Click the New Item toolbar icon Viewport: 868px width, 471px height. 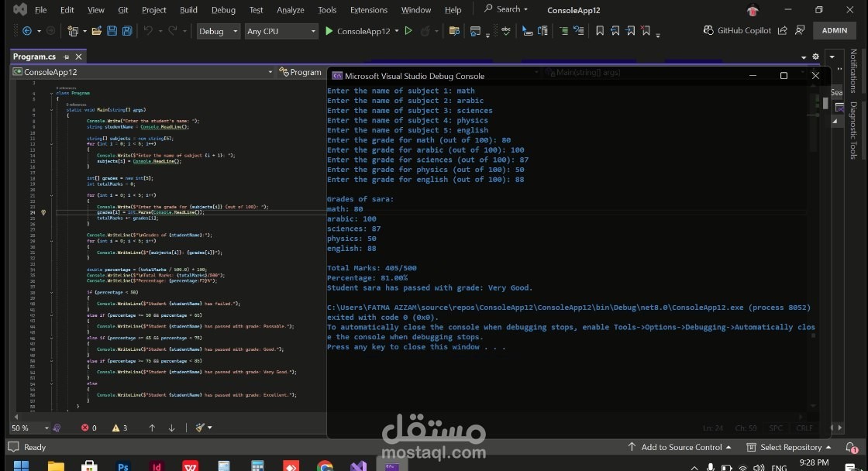click(73, 31)
